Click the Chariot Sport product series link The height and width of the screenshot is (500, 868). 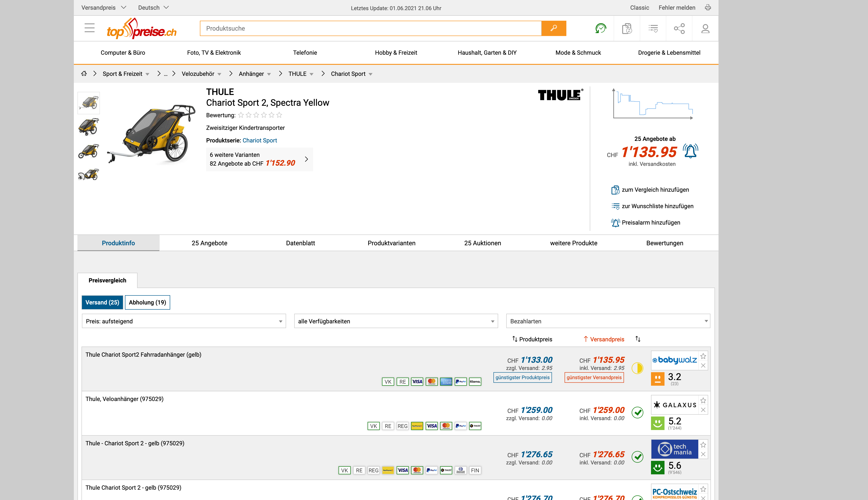tap(259, 140)
